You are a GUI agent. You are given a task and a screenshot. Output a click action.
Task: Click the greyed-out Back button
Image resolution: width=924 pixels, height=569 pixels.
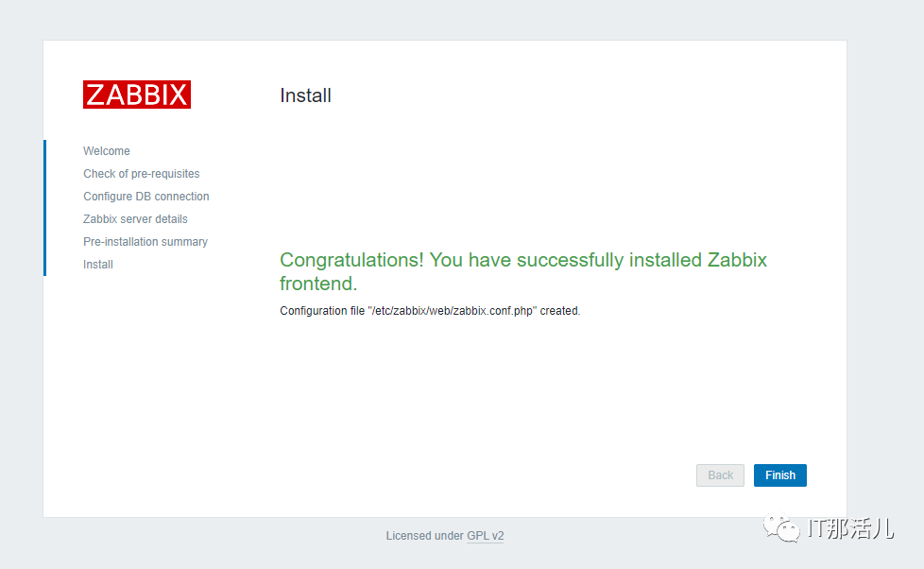pos(720,475)
